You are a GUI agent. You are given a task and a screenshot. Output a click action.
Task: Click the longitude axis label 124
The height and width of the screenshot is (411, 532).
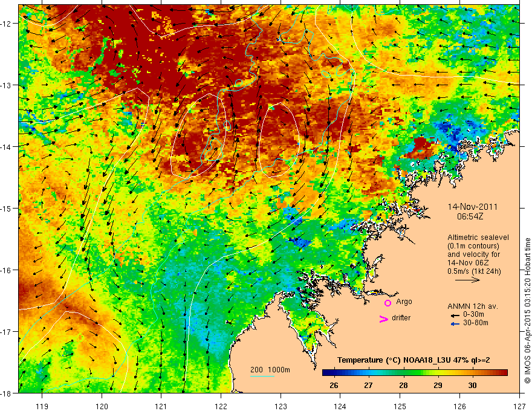click(340, 406)
